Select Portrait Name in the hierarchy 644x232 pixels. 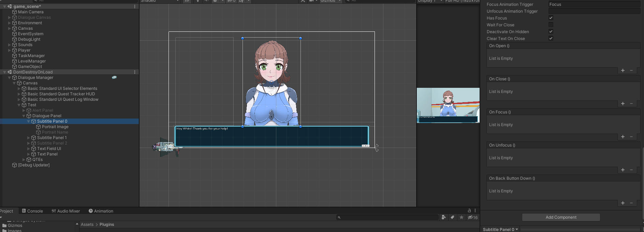(55, 132)
